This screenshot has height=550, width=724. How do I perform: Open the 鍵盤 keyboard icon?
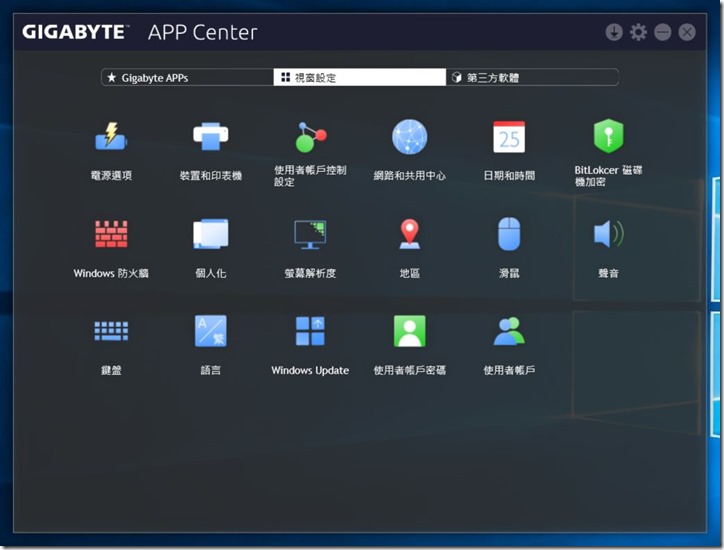tap(111, 331)
